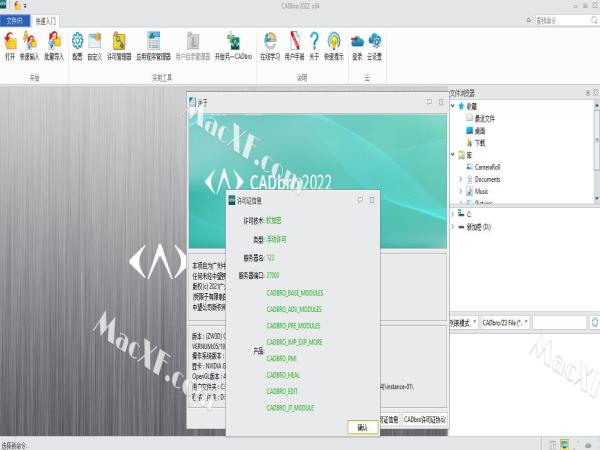Viewport: 600px width, 450px height.
Task: Click the server port value 27000
Action: click(273, 276)
